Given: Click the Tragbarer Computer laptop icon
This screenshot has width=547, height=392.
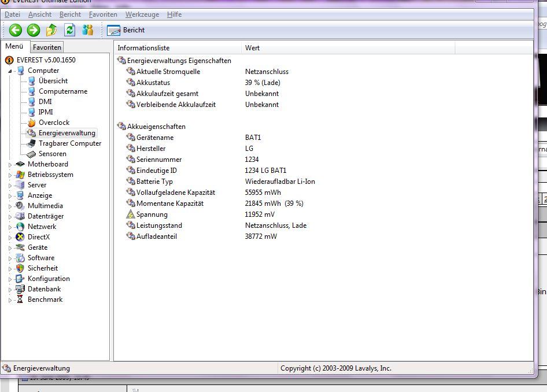Looking at the screenshot, I should (x=32, y=143).
